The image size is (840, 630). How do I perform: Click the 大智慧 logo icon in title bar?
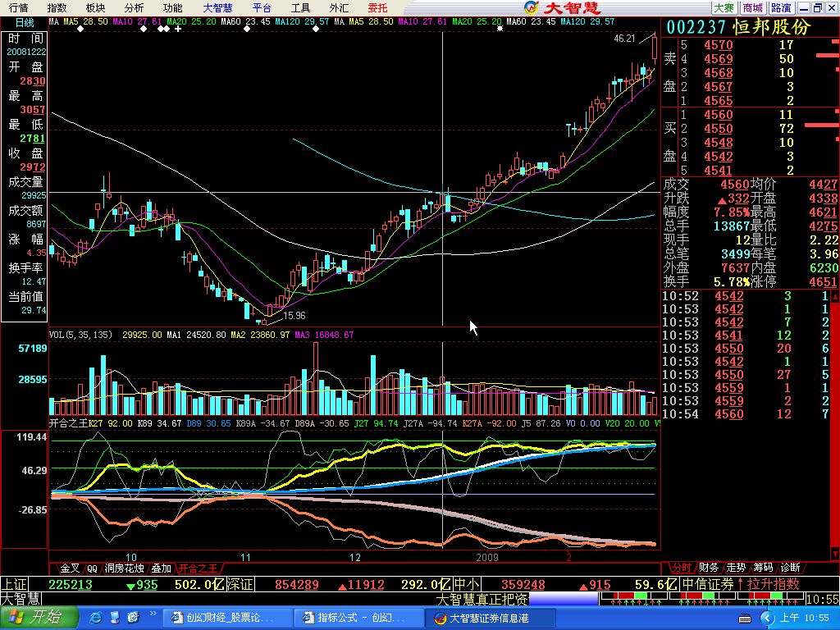tap(531, 7)
